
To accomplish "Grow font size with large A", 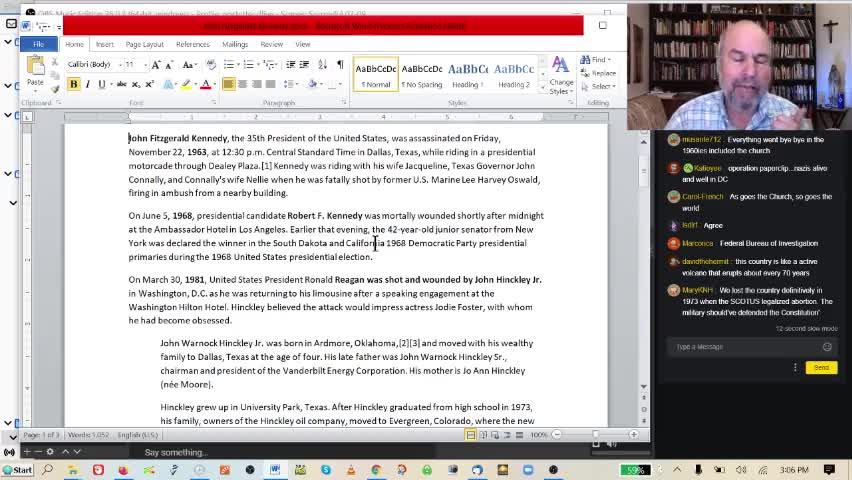I will point(156,65).
